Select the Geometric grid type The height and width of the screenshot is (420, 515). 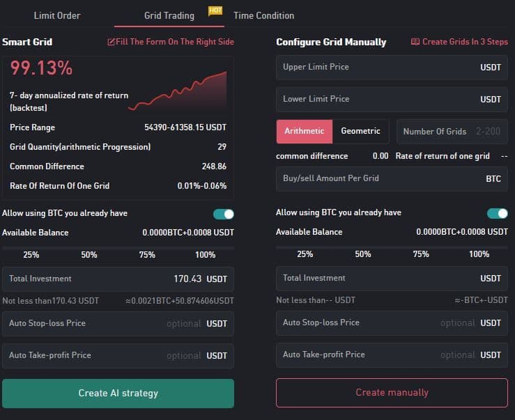click(360, 131)
